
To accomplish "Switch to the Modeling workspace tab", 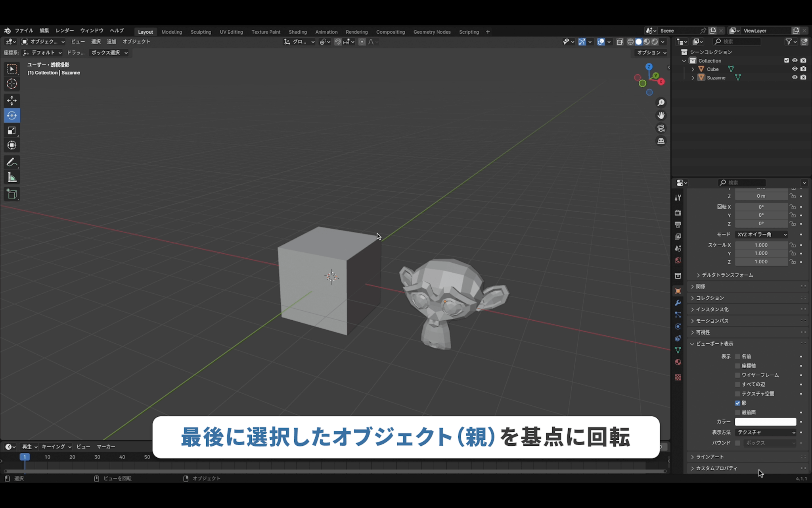I will point(172,32).
